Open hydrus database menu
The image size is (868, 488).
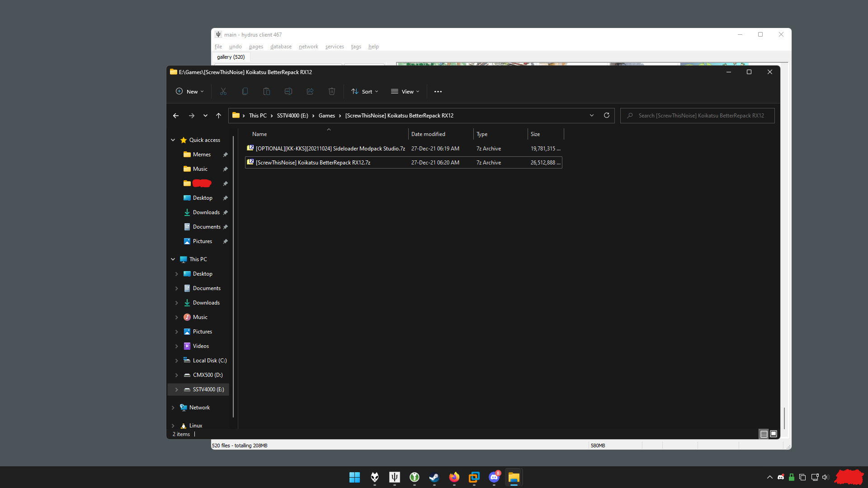(281, 47)
